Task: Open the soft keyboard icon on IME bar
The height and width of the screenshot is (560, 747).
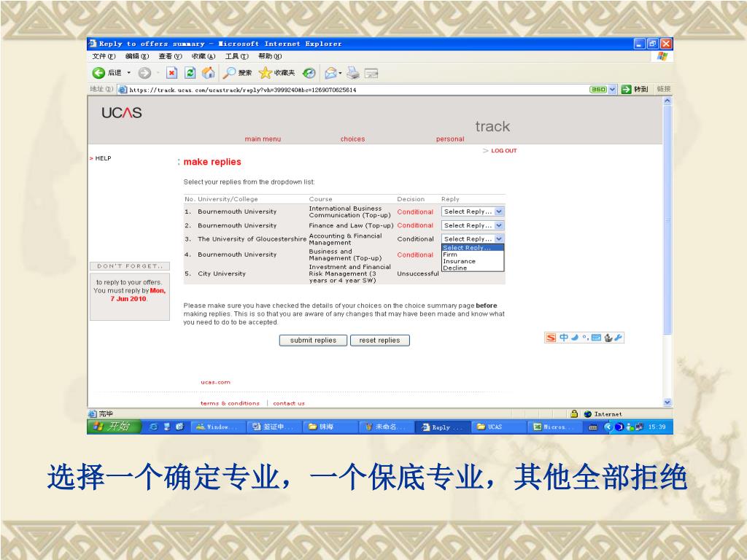Action: pos(596,338)
